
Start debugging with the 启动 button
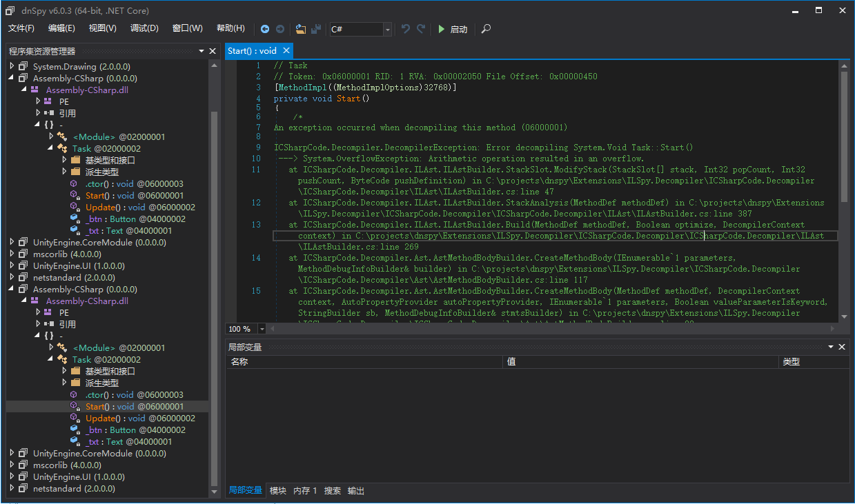click(453, 29)
